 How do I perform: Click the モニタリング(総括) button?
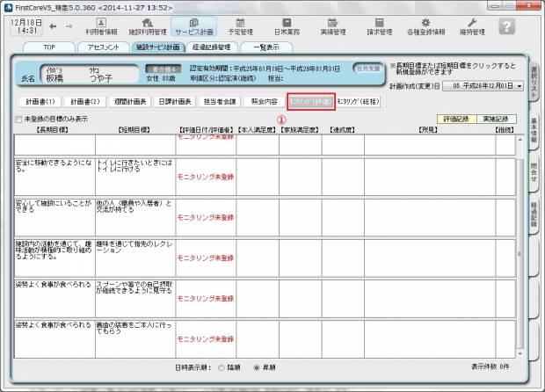coord(360,102)
